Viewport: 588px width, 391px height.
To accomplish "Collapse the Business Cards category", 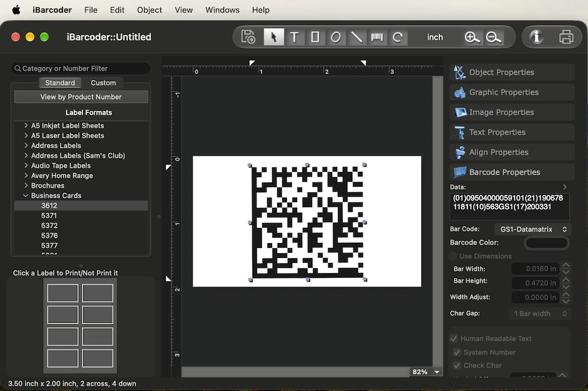I will (26, 195).
